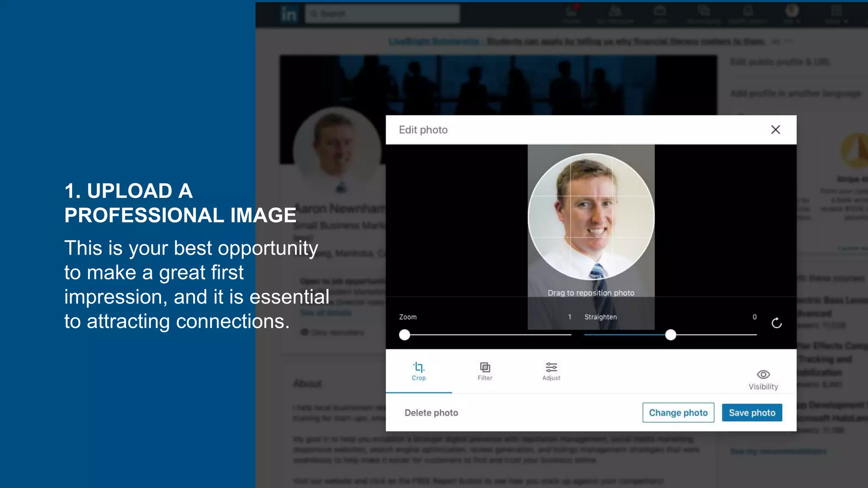868x488 pixels.
Task: Click the blurred LinkedIn search field
Action: (382, 14)
